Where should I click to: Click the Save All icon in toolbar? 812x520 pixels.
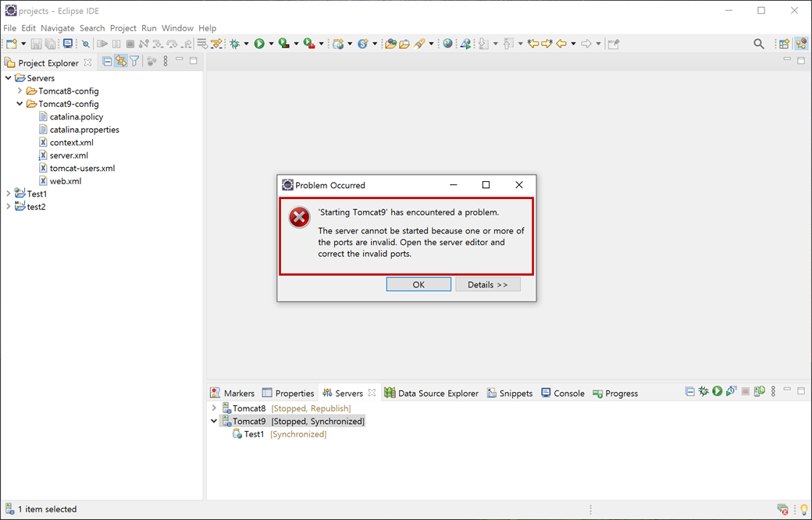click(x=51, y=44)
